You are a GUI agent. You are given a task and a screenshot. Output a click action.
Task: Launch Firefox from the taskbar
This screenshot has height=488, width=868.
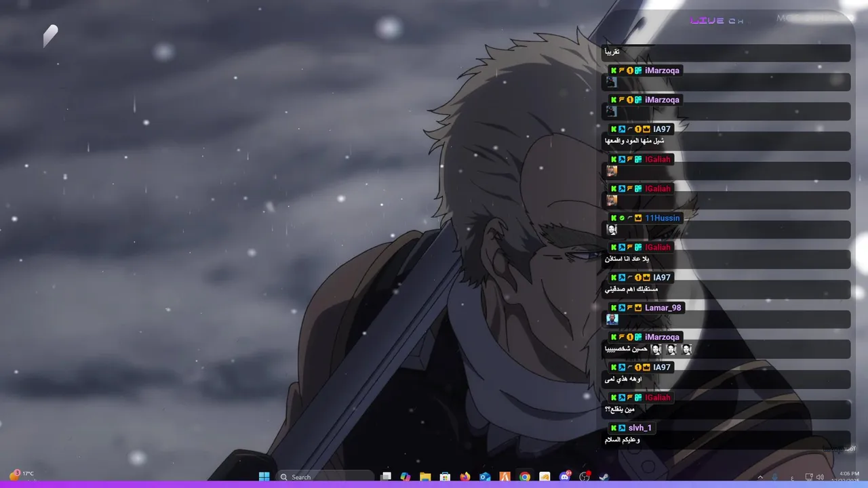click(465, 476)
